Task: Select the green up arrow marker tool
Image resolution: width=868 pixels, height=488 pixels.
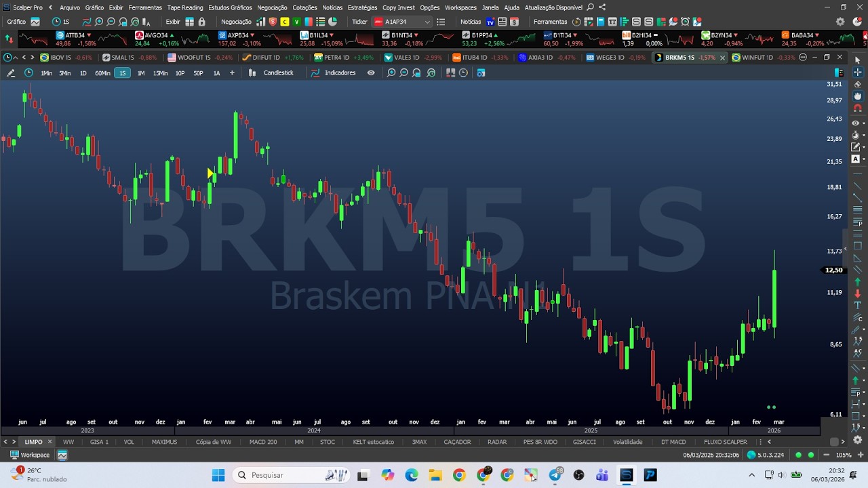Action: [x=857, y=281]
